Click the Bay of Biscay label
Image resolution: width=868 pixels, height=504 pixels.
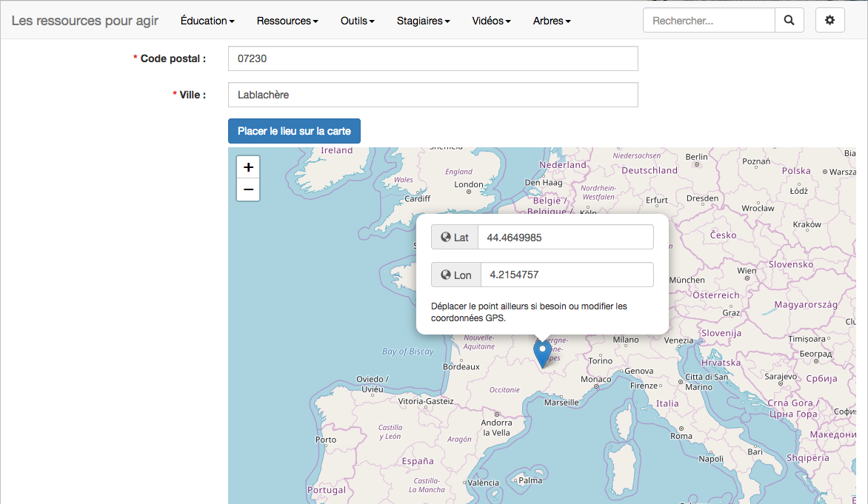tap(408, 352)
